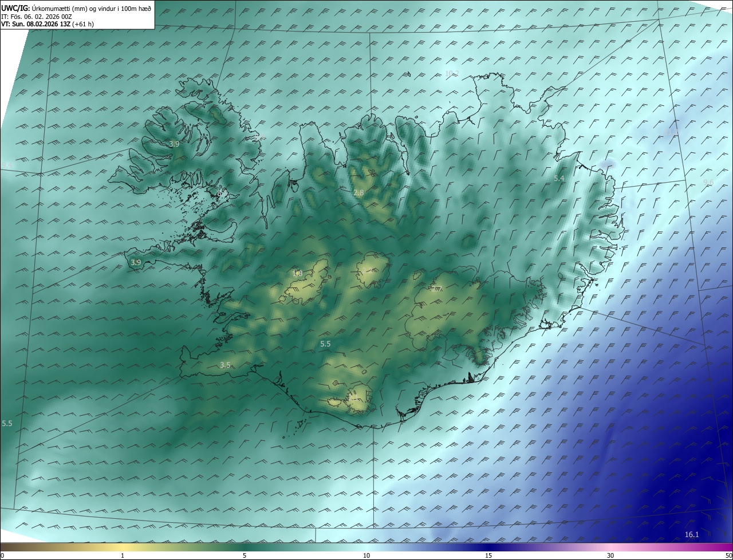Click the '15' tick label on the color scale
This screenshot has height=560, width=733.
488,555
